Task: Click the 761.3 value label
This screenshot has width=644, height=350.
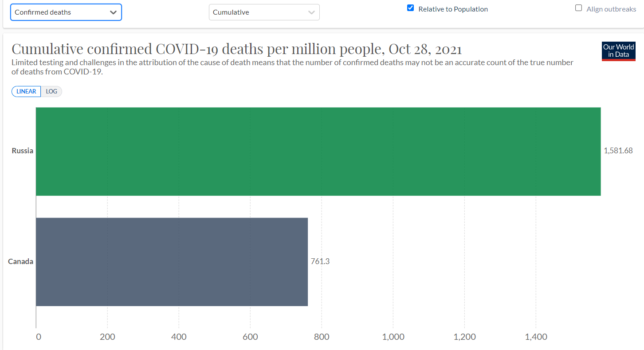Action: pos(320,261)
